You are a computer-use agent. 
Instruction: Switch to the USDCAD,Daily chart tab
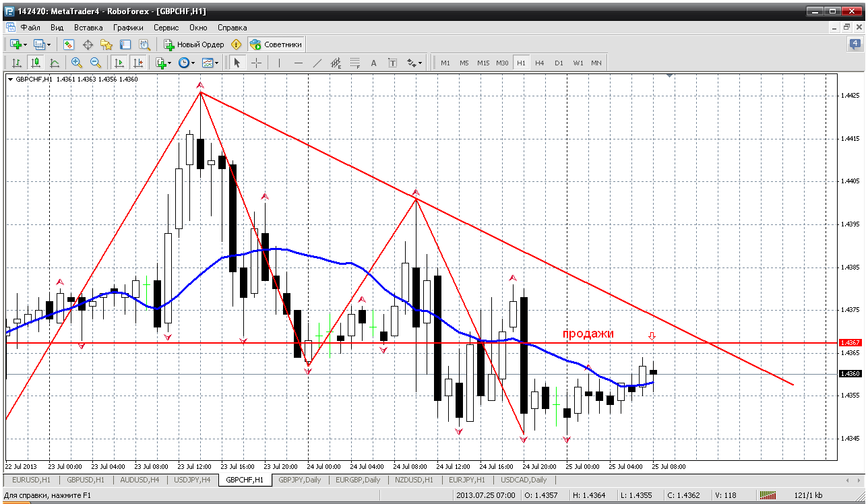[523, 480]
